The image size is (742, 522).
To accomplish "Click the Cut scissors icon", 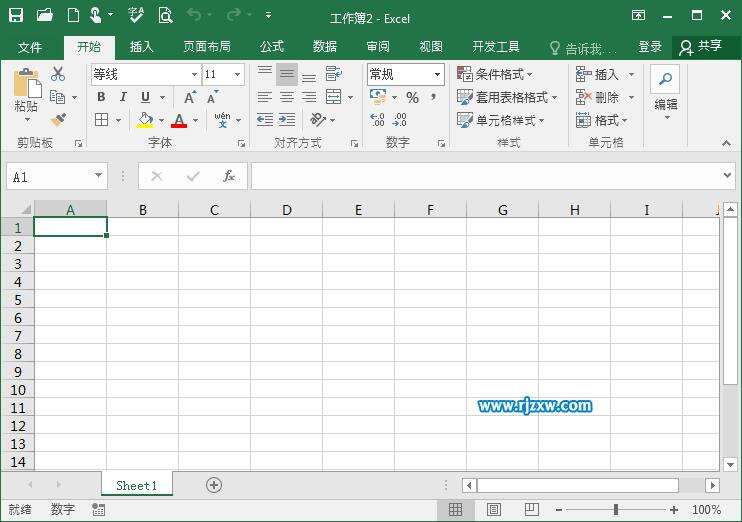I will click(x=58, y=74).
